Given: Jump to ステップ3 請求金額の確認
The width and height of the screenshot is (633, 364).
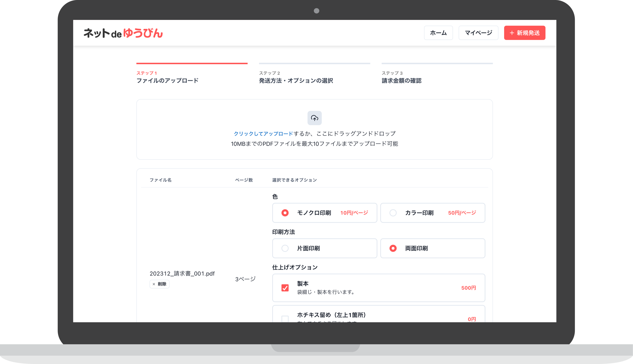Looking at the screenshot, I should click(x=402, y=81).
